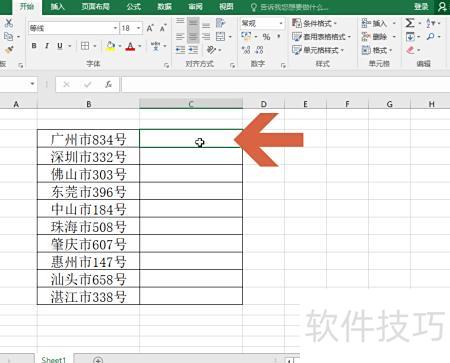Open the Name Box dropdown arrow
The width and height of the screenshot is (450, 363).
click(32, 84)
